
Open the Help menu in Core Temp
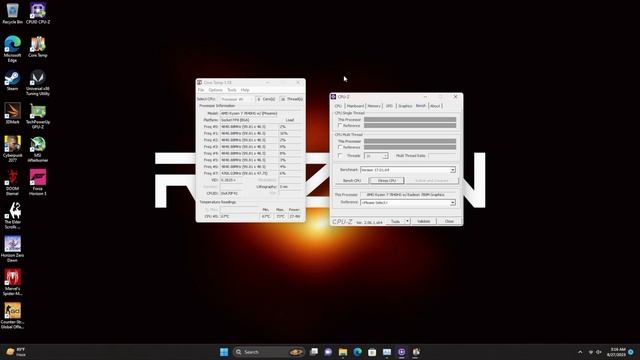[x=245, y=90]
